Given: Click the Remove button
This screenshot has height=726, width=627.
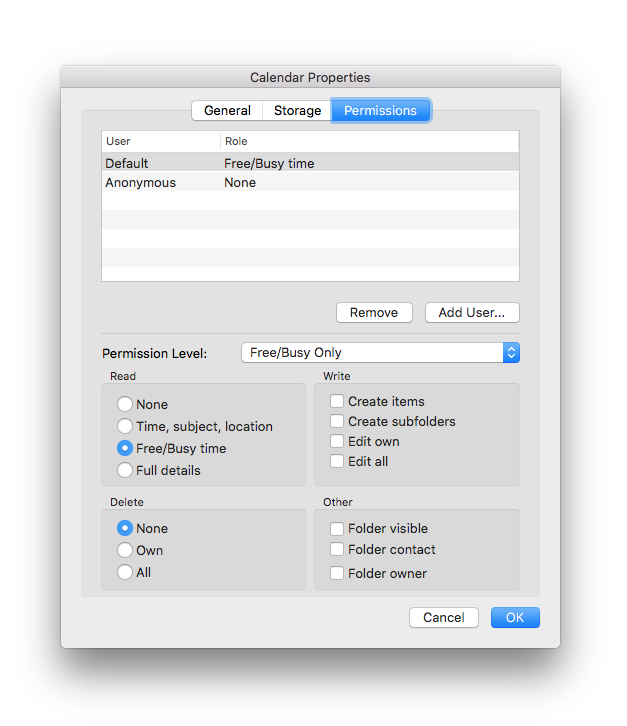Looking at the screenshot, I should pos(374,313).
